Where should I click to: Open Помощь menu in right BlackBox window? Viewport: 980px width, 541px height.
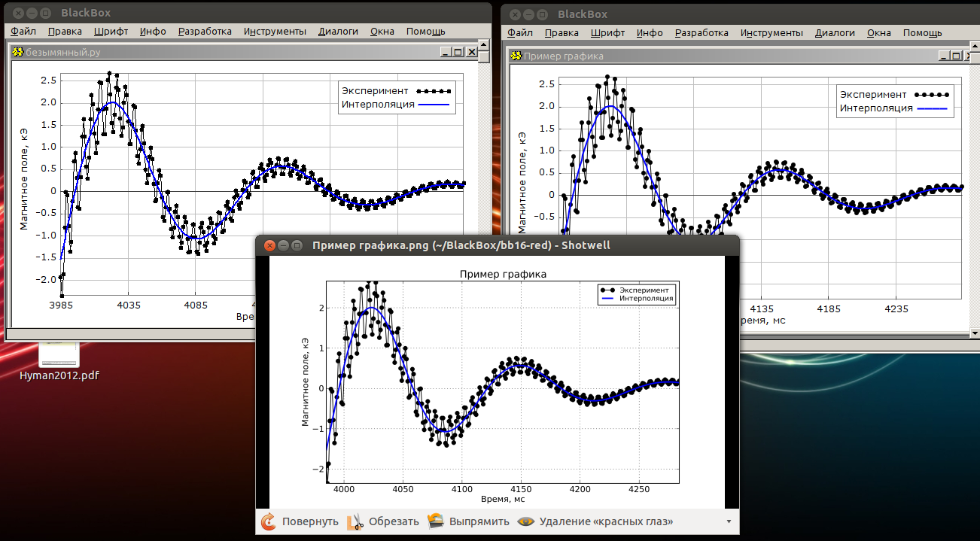pos(922,33)
